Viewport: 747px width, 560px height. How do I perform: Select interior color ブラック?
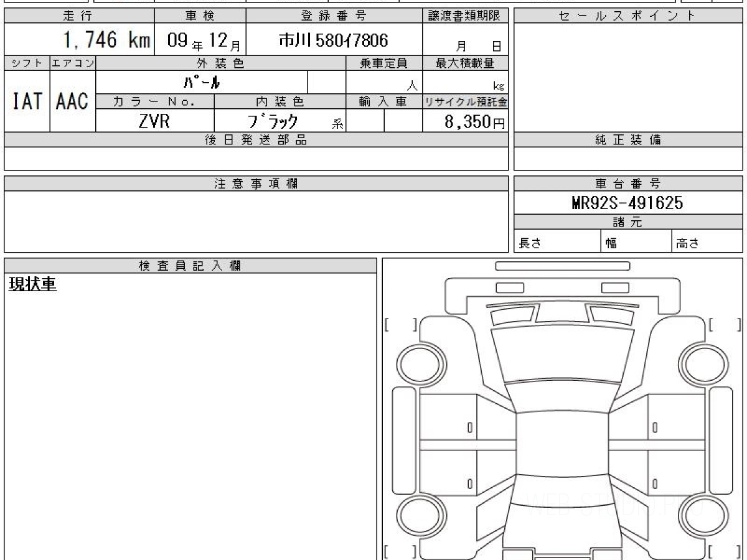pyautogui.click(x=273, y=121)
